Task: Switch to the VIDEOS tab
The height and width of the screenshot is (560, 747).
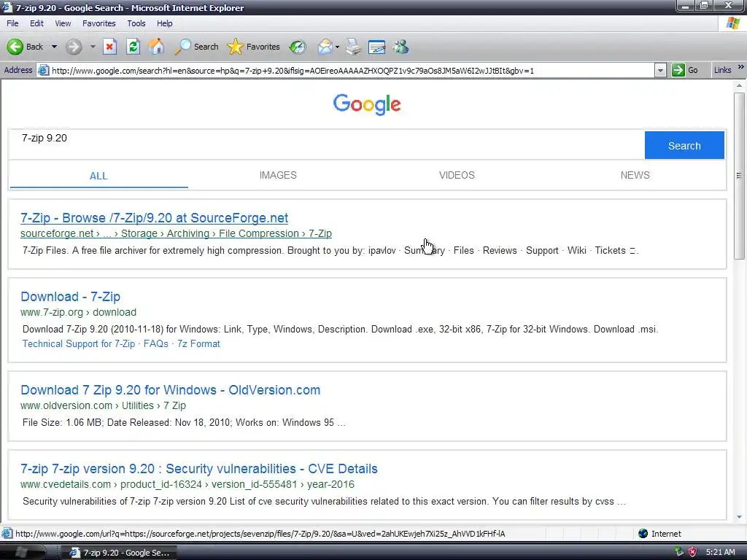Action: click(457, 175)
